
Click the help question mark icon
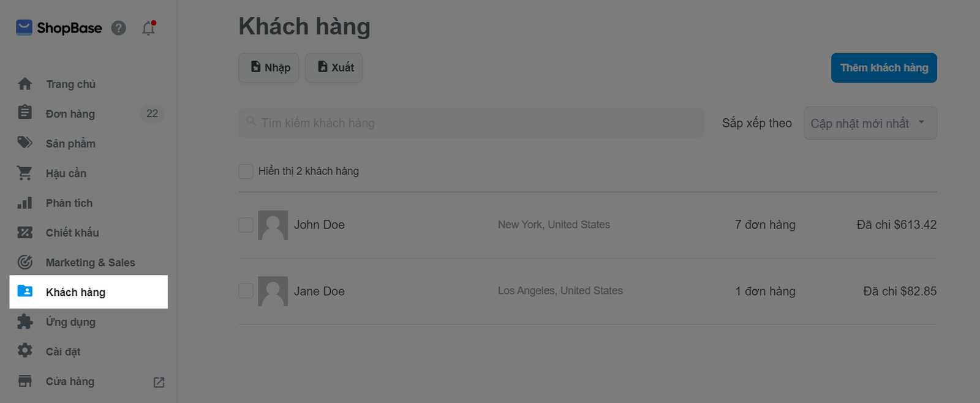point(119,28)
